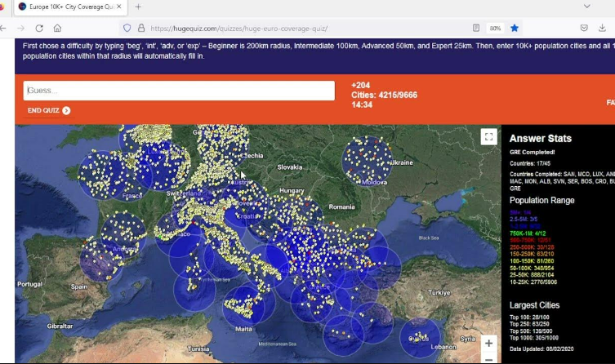The height and width of the screenshot is (364, 615).
Task: Select the hugequiz.com URL in address bar
Action: (x=238, y=29)
